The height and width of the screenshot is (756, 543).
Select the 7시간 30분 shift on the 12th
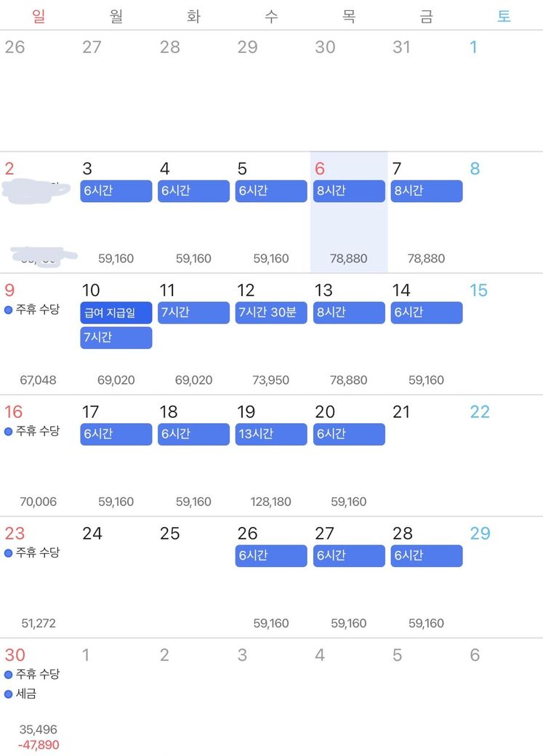click(x=271, y=313)
